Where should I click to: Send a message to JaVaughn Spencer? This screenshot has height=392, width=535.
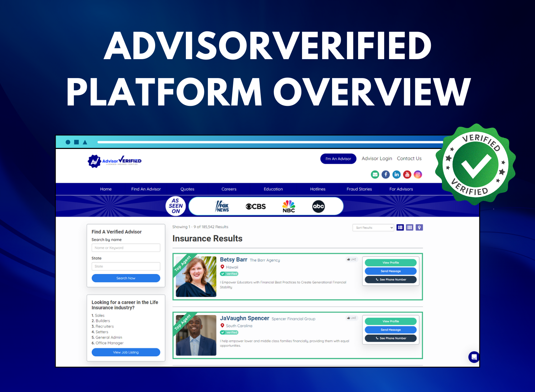[391, 330]
